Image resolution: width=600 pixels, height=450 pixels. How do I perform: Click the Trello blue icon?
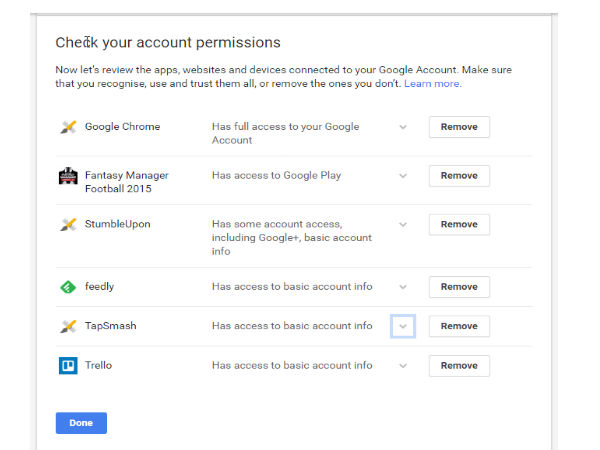68,366
